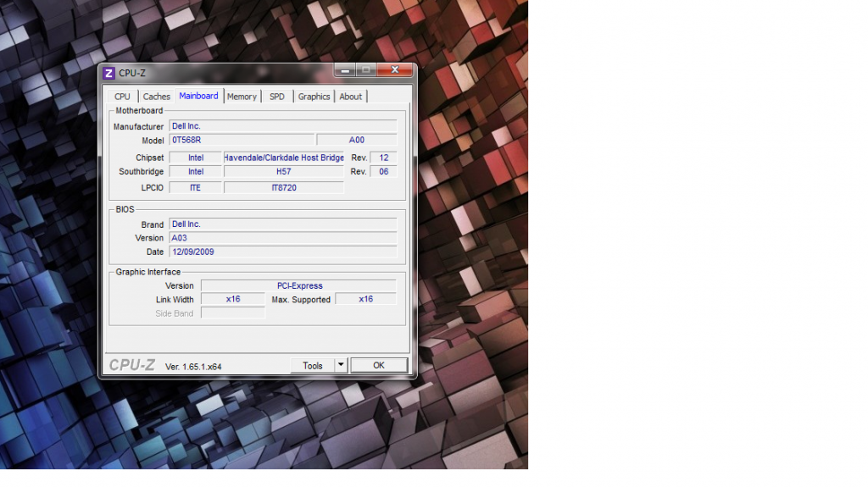Click the Model field 0T568R
Image resolution: width=868 pixels, height=487 pixels.
click(242, 140)
